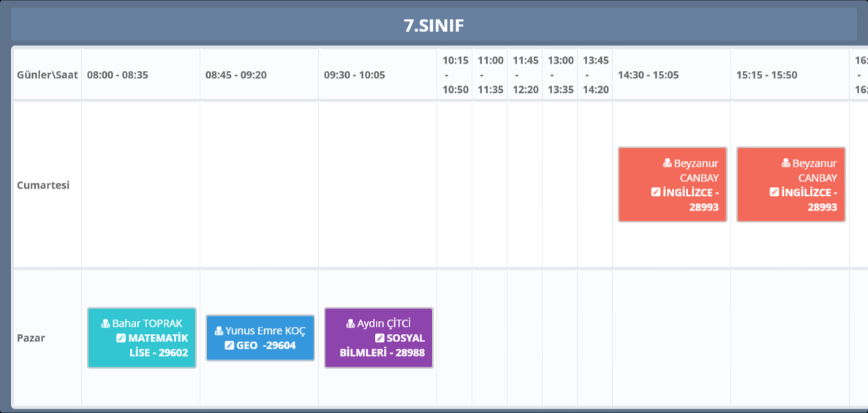Click the 08:00 - 08:35 column header
Viewport: 868px width, 413px height.
point(118,75)
